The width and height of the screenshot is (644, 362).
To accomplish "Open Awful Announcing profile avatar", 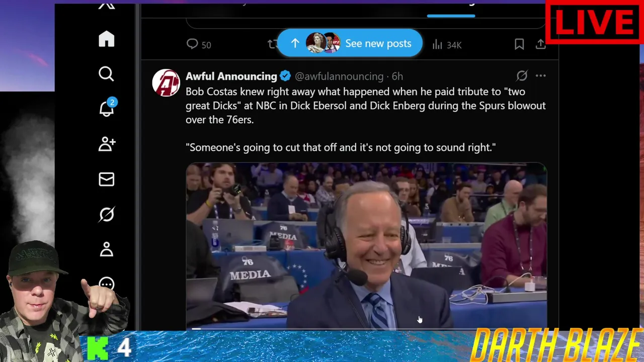I will click(166, 82).
